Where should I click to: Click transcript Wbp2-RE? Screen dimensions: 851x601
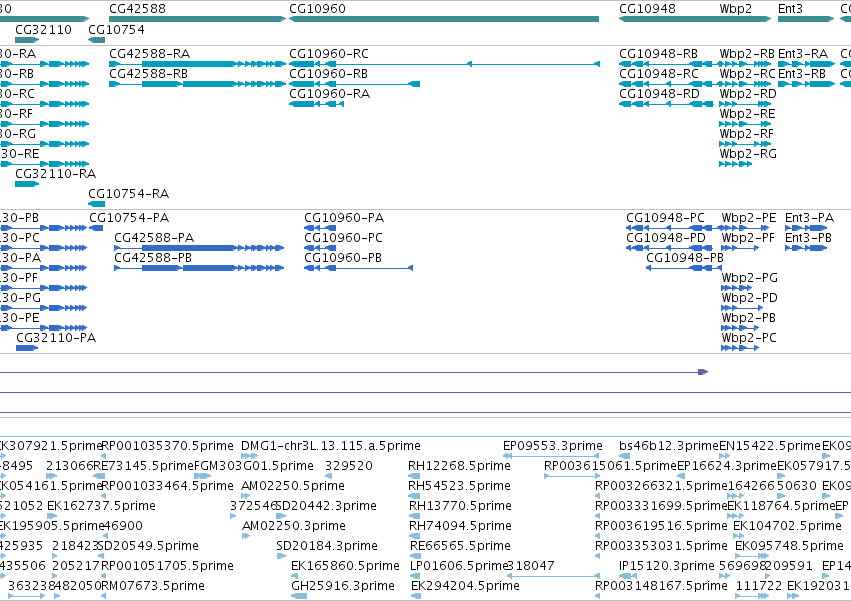click(x=747, y=114)
